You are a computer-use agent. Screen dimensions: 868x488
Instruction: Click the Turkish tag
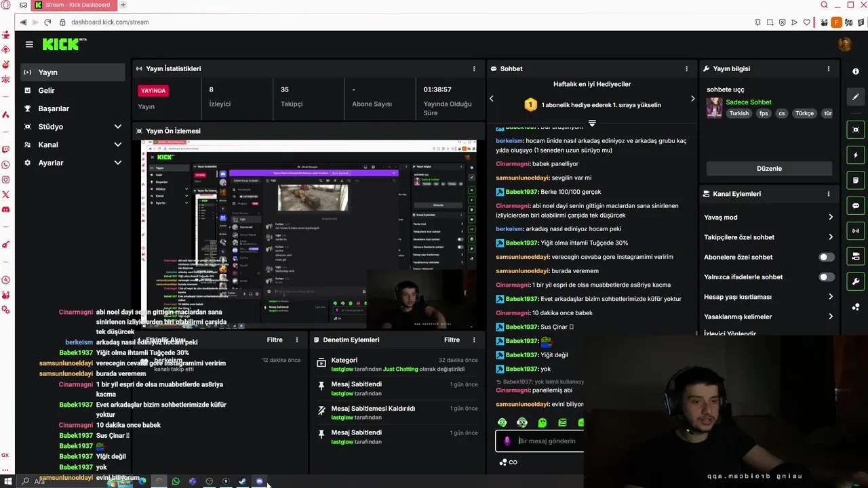click(739, 114)
